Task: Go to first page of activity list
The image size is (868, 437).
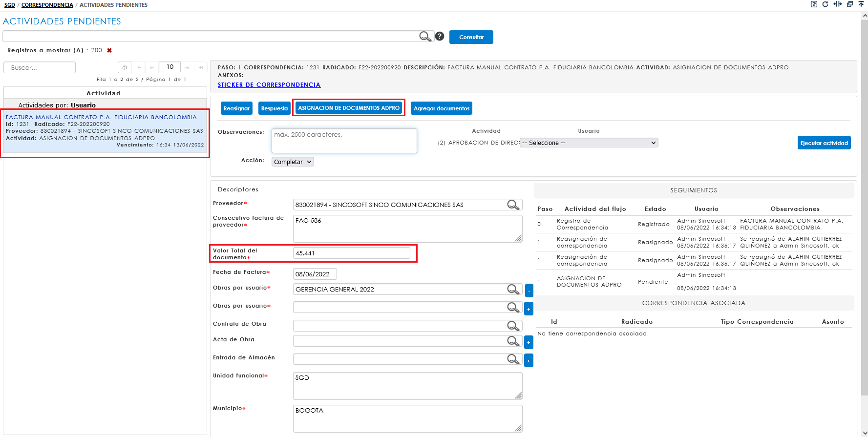Action: (139, 67)
